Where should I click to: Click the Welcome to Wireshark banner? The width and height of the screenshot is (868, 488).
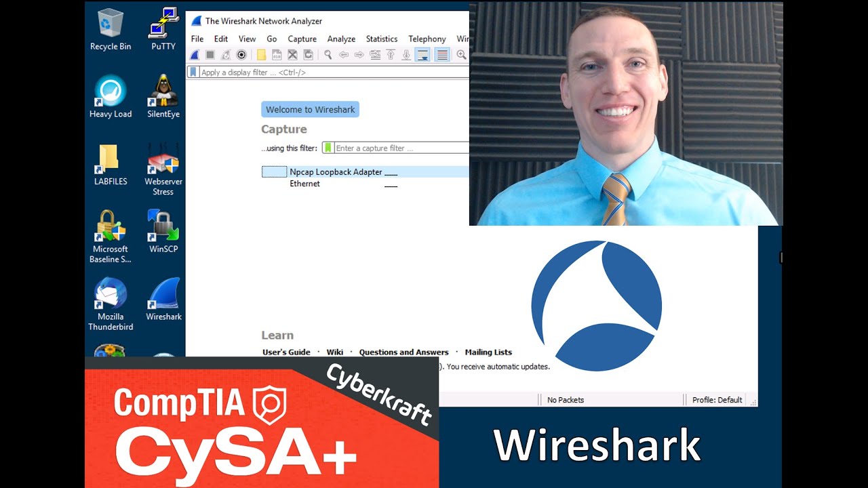point(310,110)
